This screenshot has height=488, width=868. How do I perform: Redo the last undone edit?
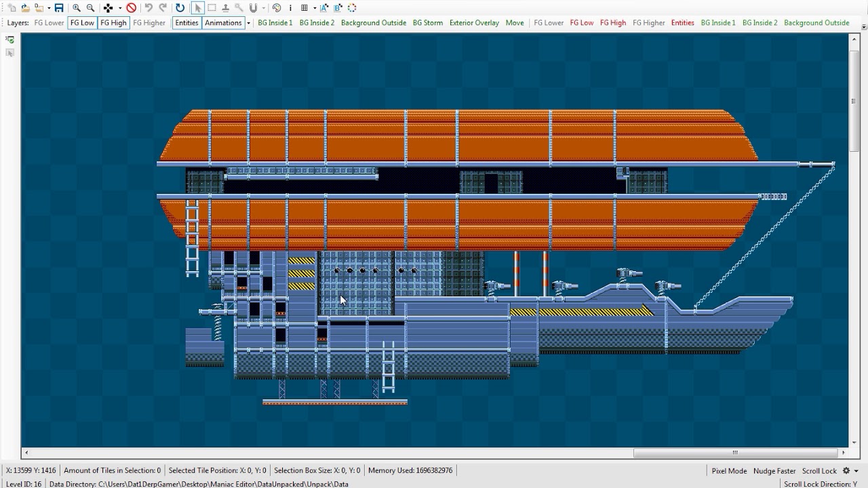tap(163, 8)
